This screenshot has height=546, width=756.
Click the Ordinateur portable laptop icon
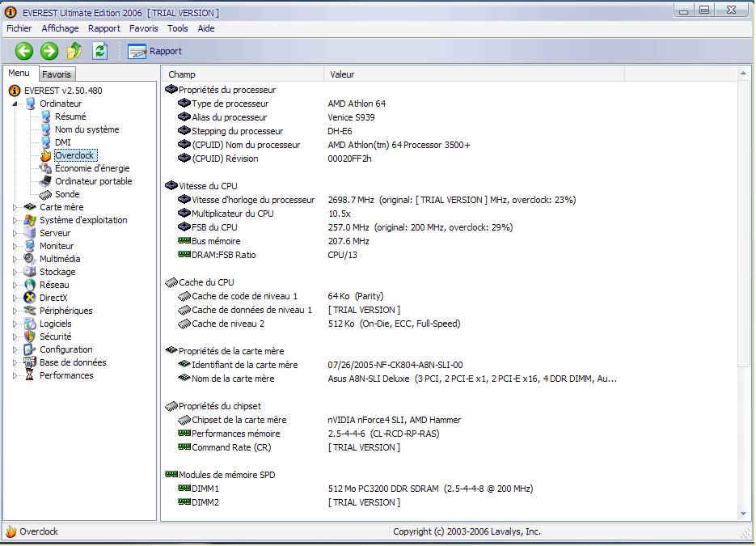point(46,181)
